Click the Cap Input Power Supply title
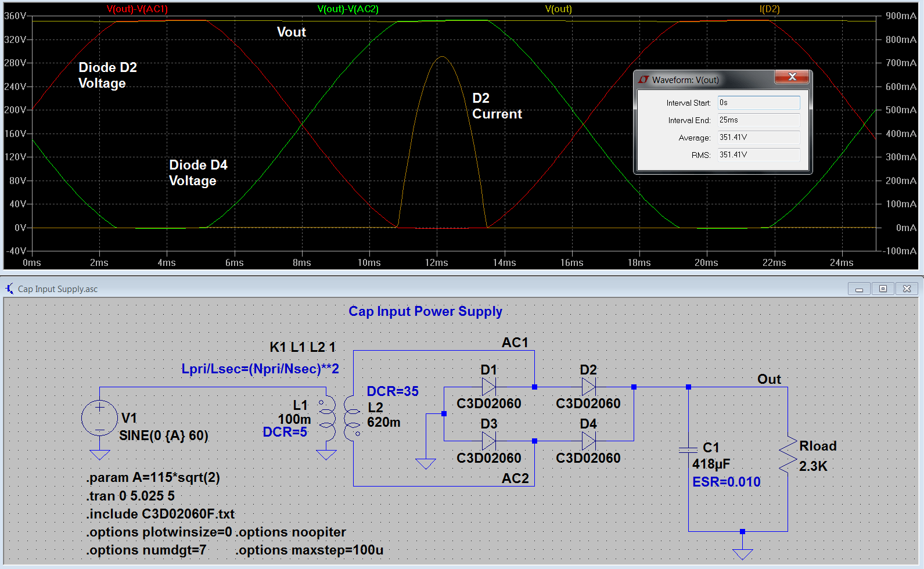 [x=425, y=311]
